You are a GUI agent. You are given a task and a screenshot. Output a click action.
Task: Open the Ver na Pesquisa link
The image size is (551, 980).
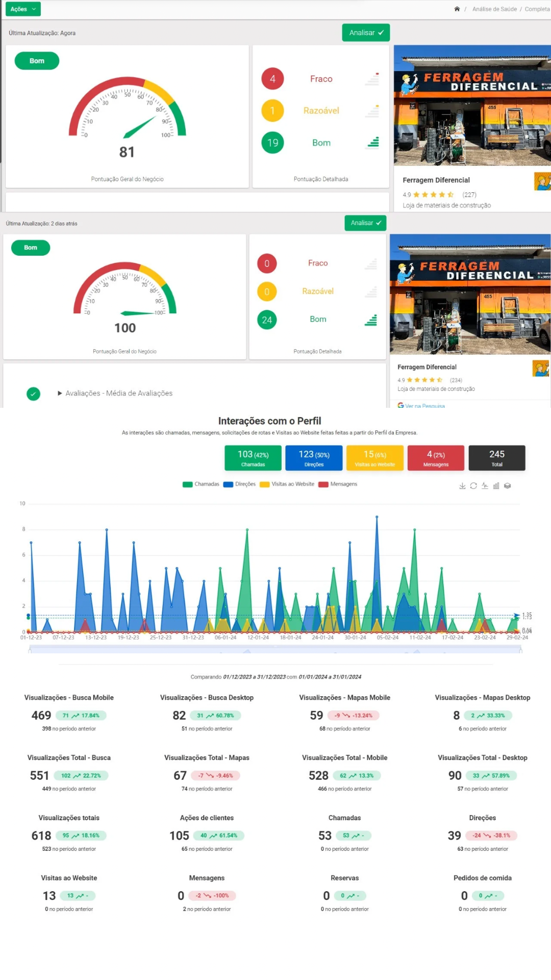click(424, 406)
